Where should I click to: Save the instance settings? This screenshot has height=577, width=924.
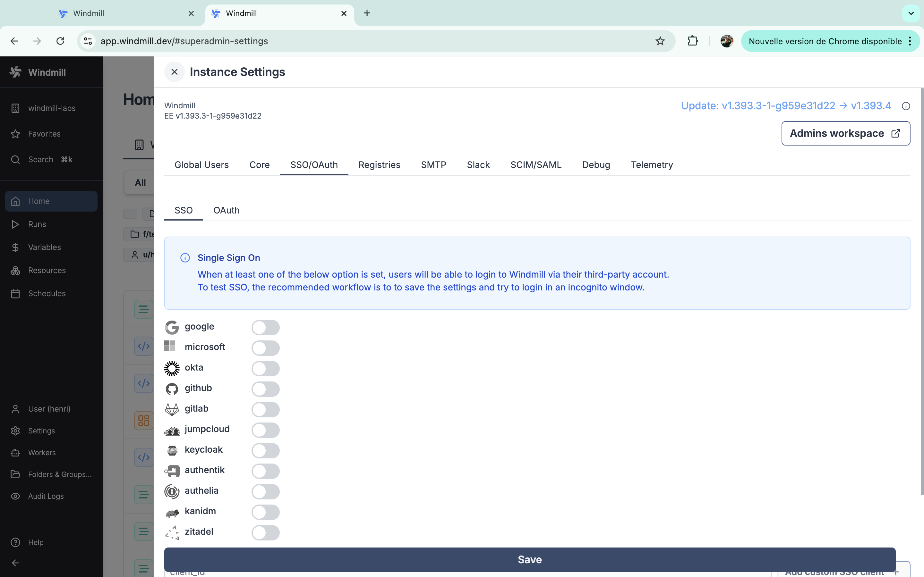[x=530, y=559]
